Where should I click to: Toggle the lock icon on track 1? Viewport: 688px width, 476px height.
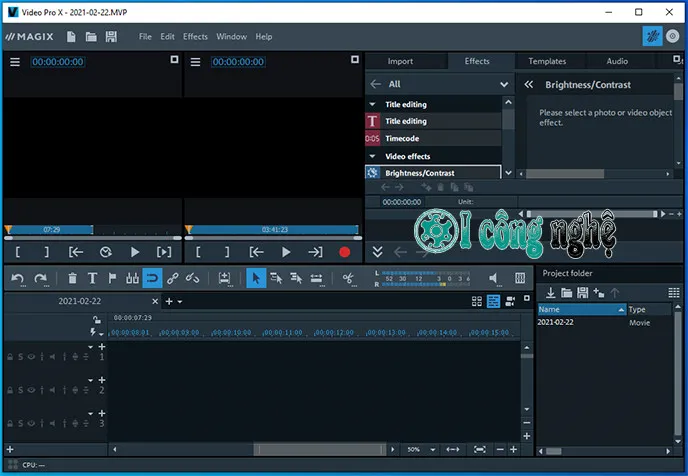click(10, 357)
